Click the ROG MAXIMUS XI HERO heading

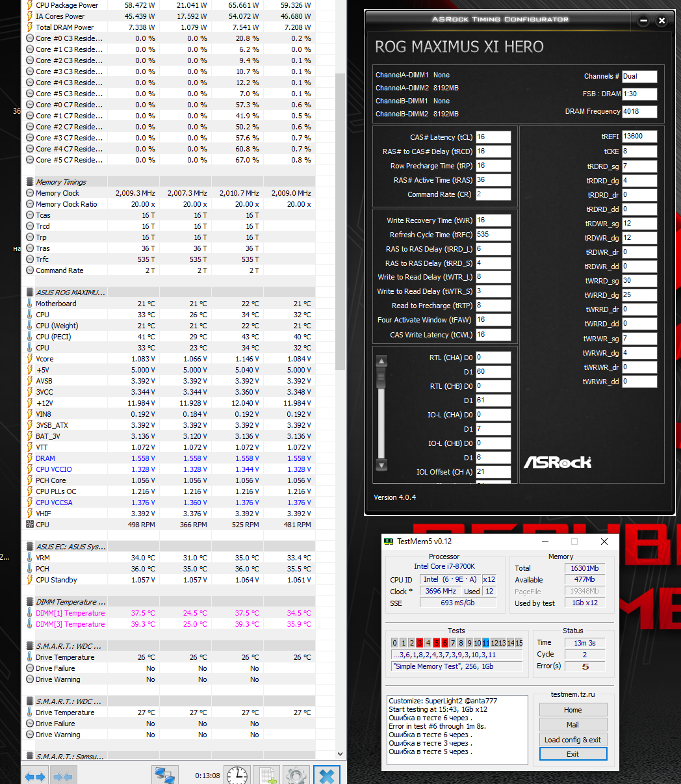click(x=459, y=47)
